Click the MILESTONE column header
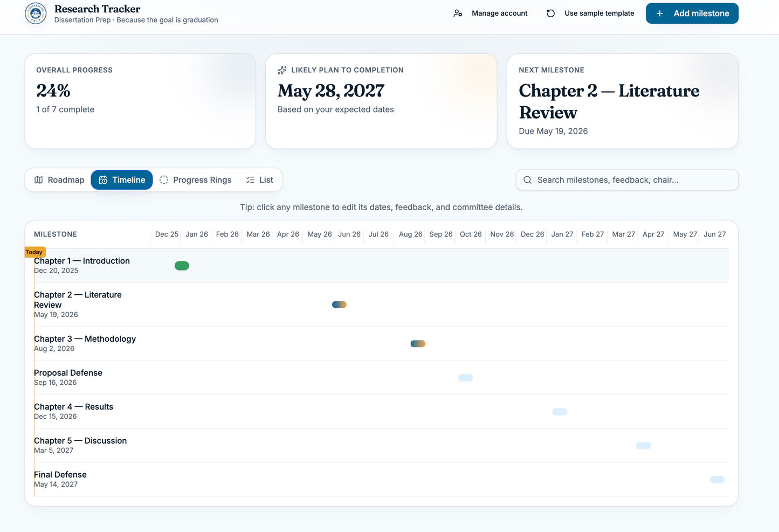Image resolution: width=779 pixels, height=532 pixels. (x=56, y=234)
